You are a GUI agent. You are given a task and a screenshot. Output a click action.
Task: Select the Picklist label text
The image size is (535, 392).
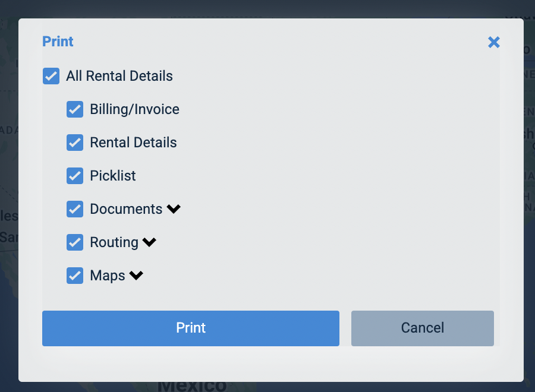[x=112, y=176]
